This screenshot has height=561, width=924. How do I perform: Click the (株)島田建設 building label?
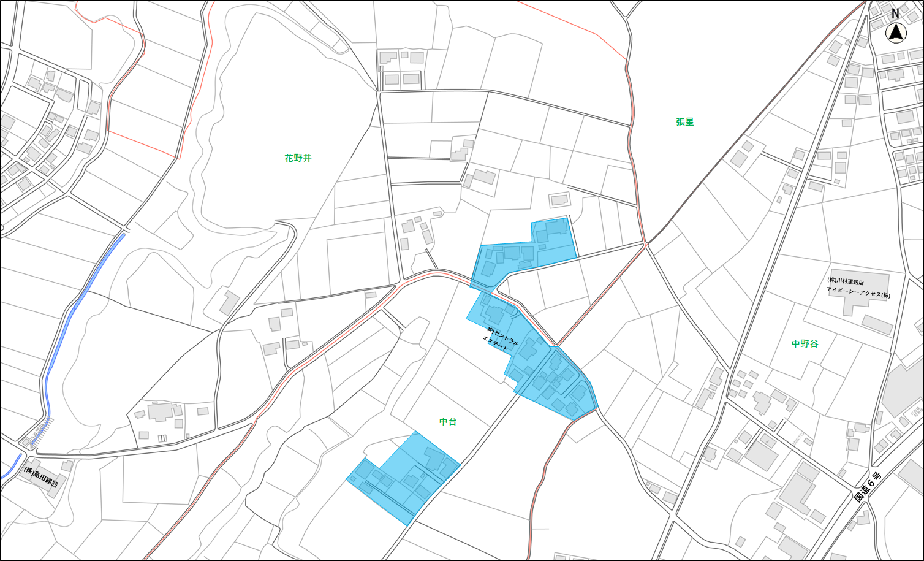click(x=40, y=476)
